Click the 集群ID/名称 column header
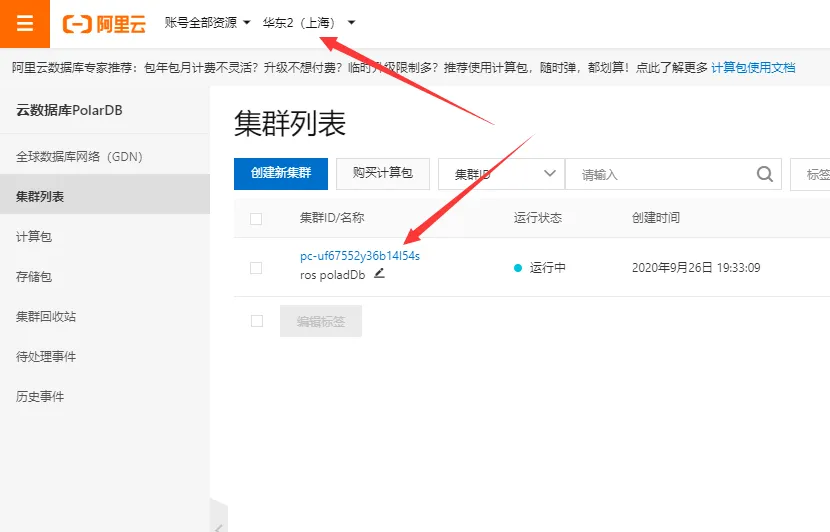Image resolution: width=830 pixels, height=532 pixels. (x=332, y=218)
